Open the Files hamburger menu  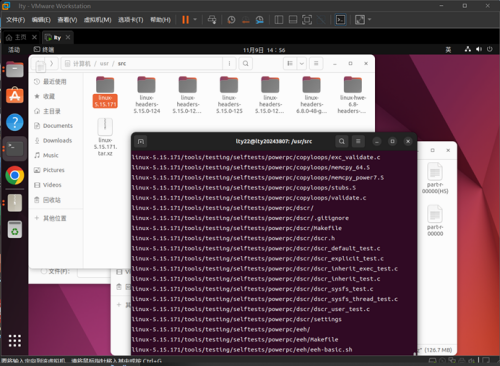pos(316,63)
